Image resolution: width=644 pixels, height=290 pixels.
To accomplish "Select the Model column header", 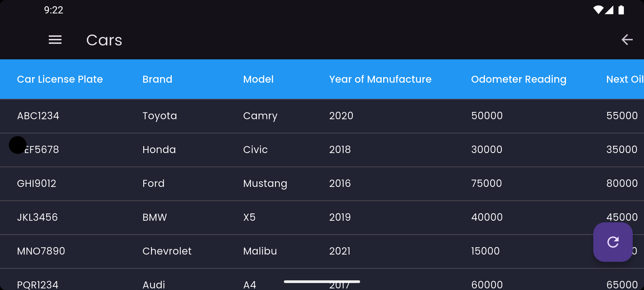I will (x=258, y=79).
